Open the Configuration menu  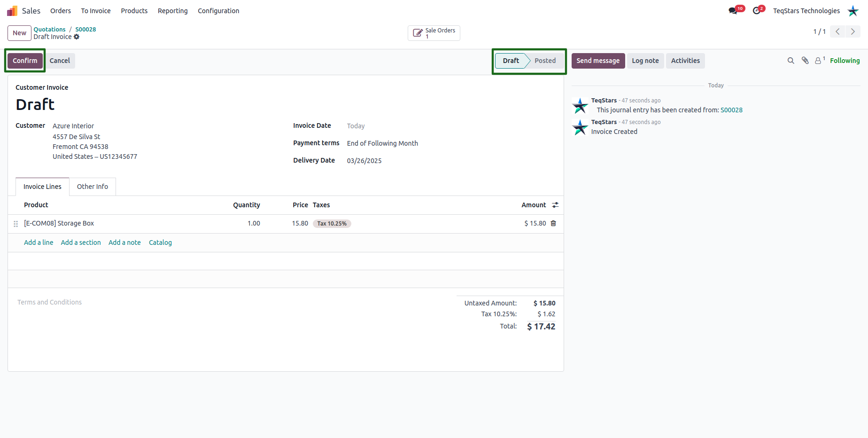218,11
